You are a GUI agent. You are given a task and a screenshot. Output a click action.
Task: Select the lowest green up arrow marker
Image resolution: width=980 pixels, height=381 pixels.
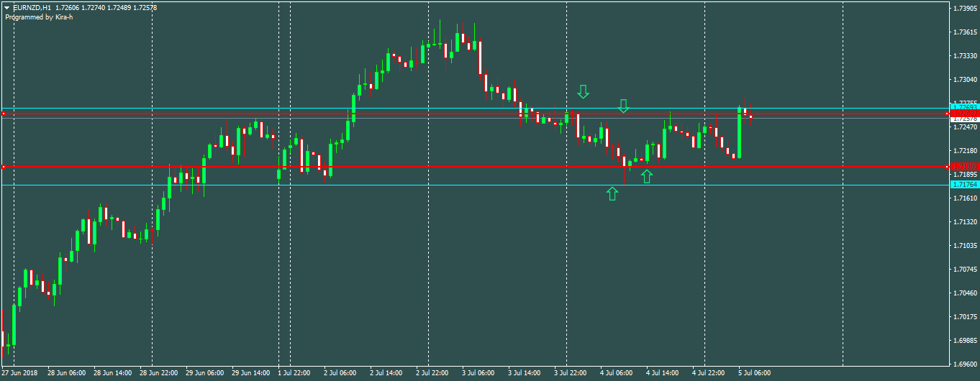(x=612, y=193)
